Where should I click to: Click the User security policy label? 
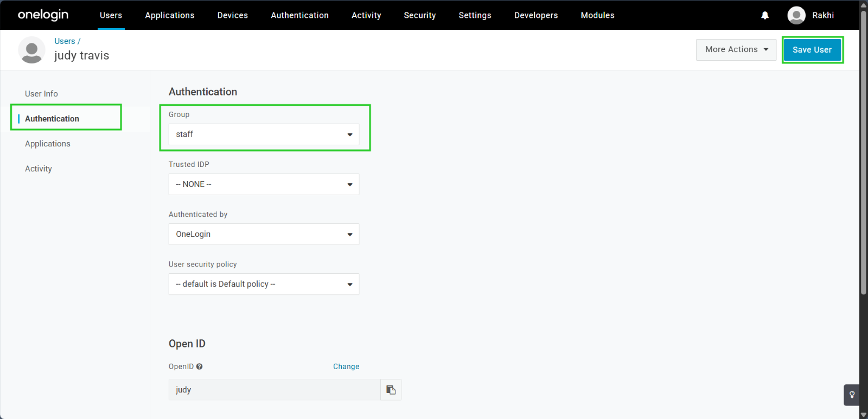coord(203,264)
